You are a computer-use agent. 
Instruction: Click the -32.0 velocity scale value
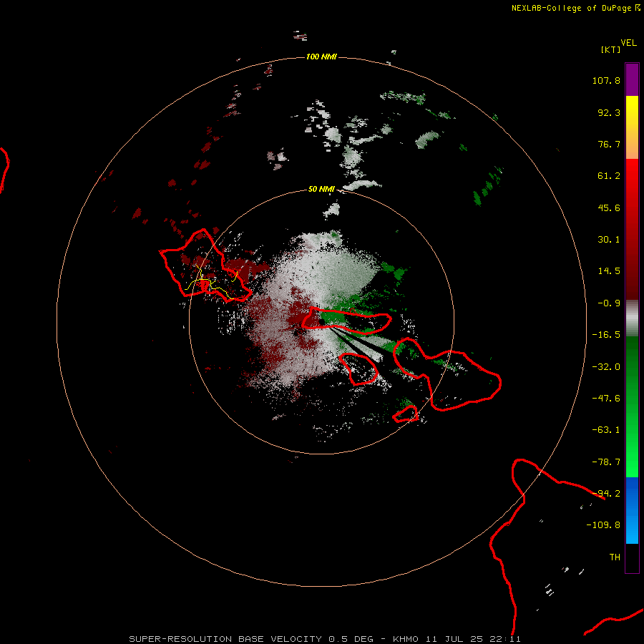[606, 367]
